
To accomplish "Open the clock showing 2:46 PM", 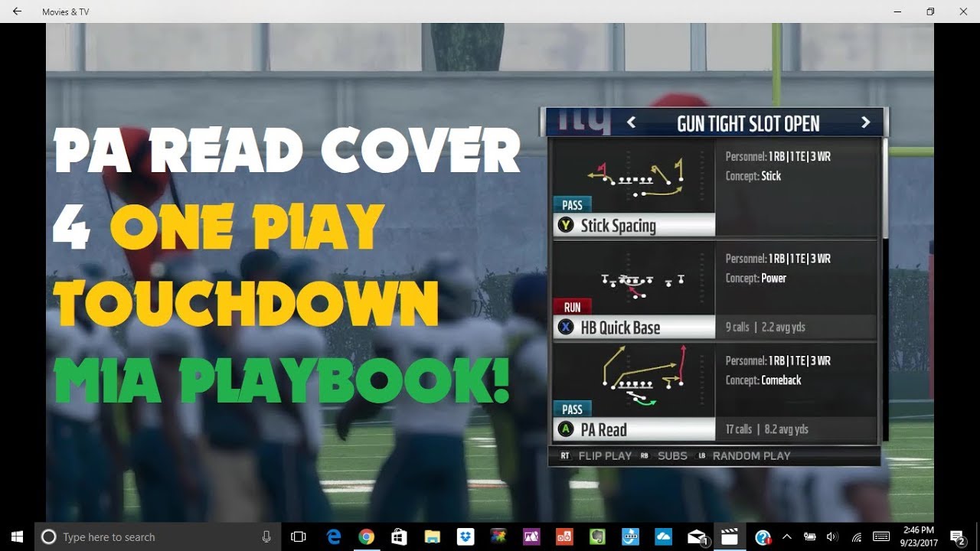I will coord(918,536).
